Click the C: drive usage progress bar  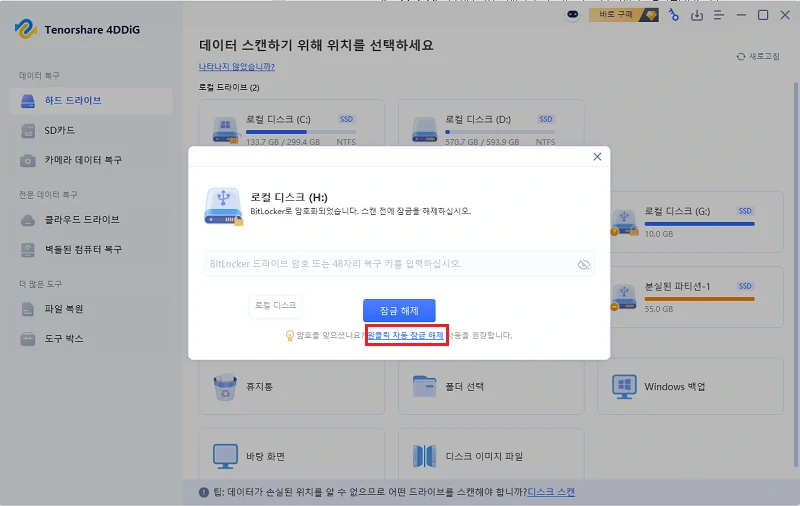tap(301, 132)
